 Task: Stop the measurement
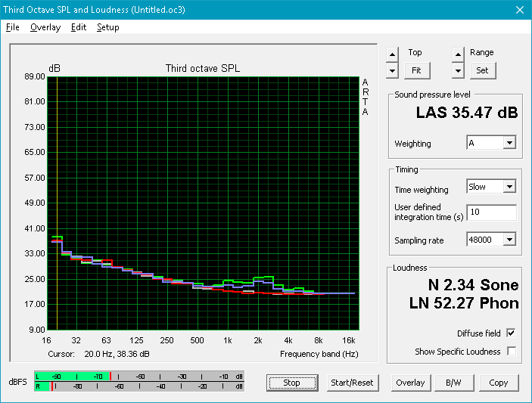pyautogui.click(x=292, y=383)
